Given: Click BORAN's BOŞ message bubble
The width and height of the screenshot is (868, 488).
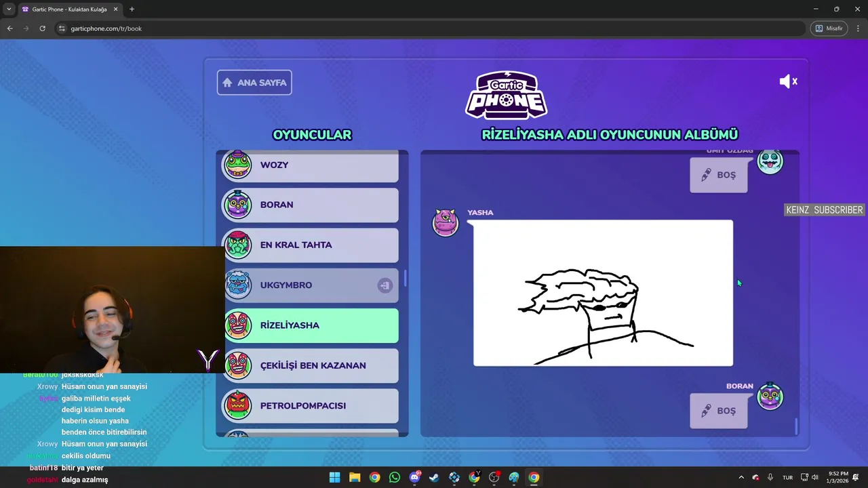Looking at the screenshot, I should pos(719,411).
